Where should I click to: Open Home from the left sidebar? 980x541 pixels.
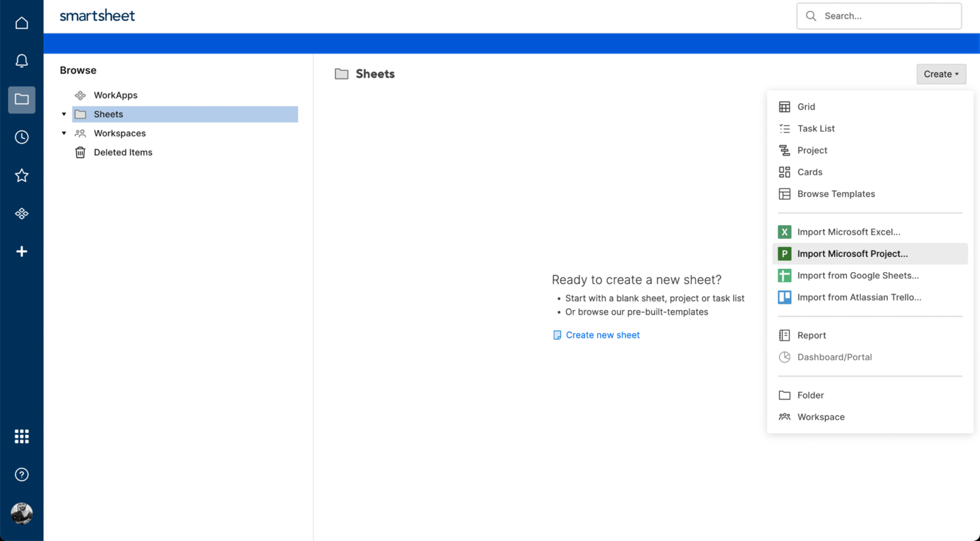pyautogui.click(x=22, y=23)
